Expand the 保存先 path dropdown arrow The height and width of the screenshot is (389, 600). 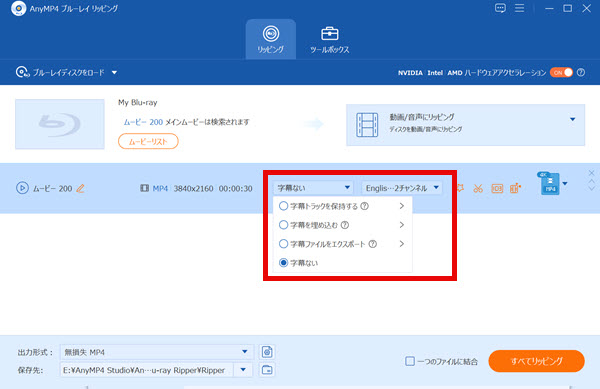(x=243, y=370)
